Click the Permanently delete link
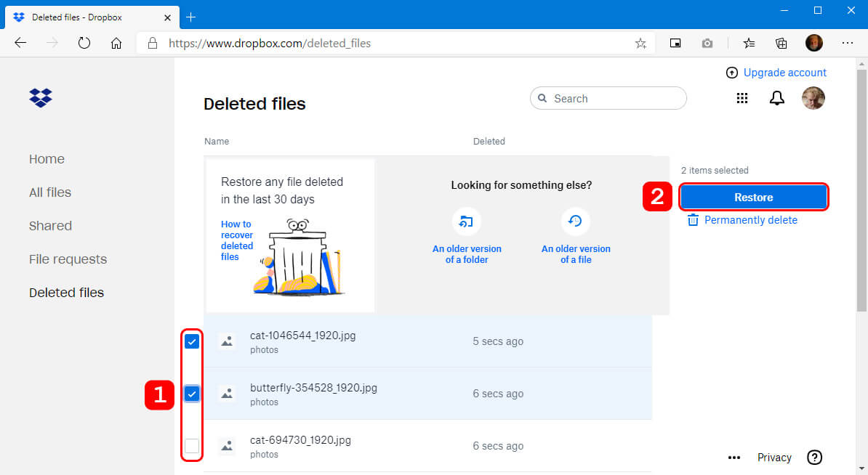Screen dimensions: 868x475 [x=750, y=220]
